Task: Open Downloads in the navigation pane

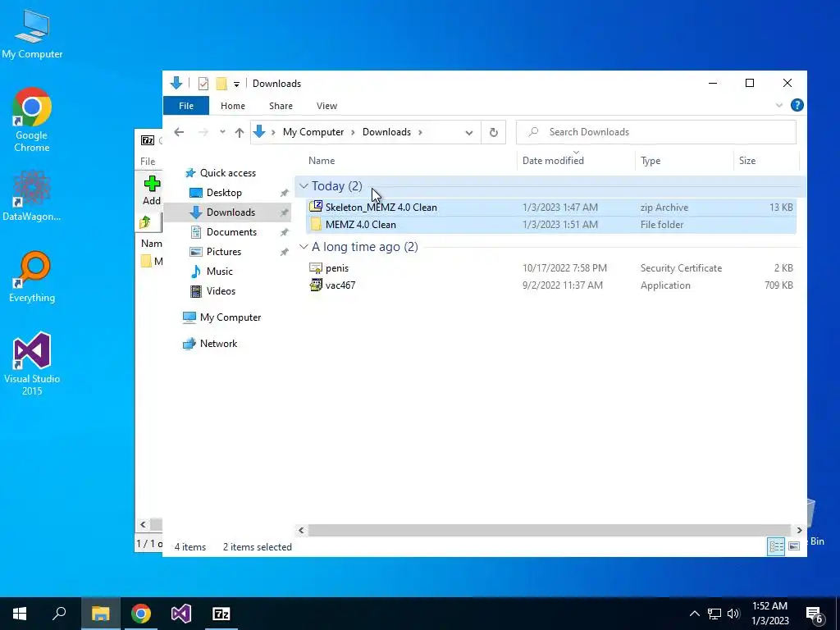Action: coord(231,212)
